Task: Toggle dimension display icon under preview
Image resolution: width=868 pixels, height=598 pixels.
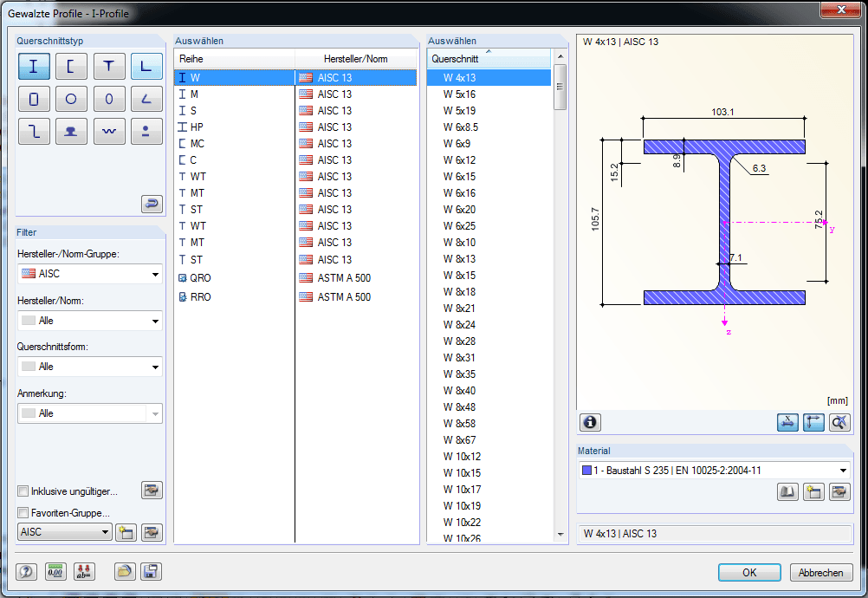Action: 787,422
